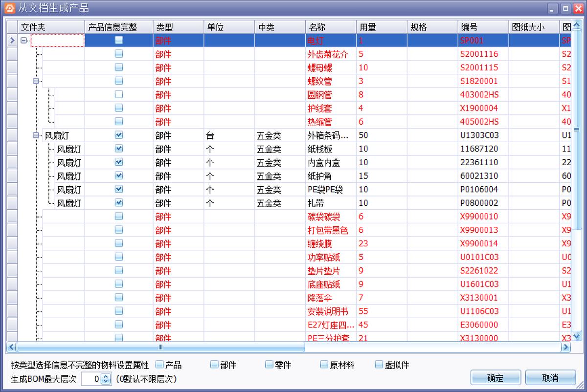Click the row selection arrow indicator icon
Screen dimensions: 587x392
pos(11,40)
